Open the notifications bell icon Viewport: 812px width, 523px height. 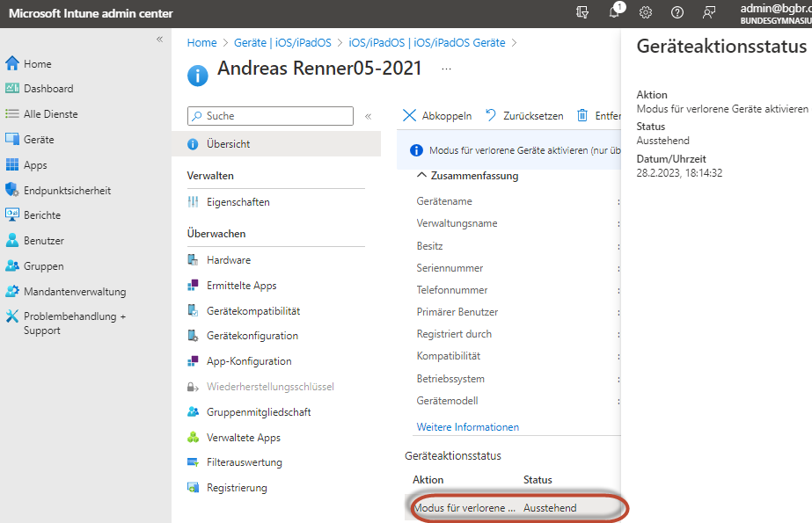614,12
